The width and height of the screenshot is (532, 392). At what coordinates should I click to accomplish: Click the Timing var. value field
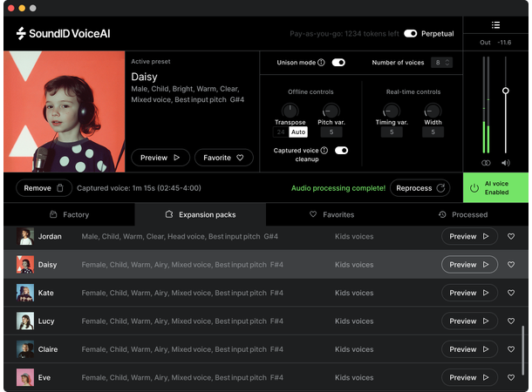pos(392,132)
